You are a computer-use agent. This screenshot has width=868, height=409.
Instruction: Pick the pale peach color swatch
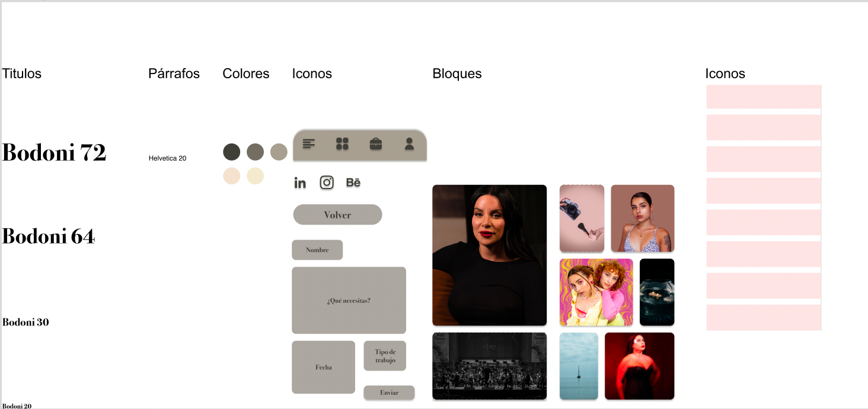(231, 176)
